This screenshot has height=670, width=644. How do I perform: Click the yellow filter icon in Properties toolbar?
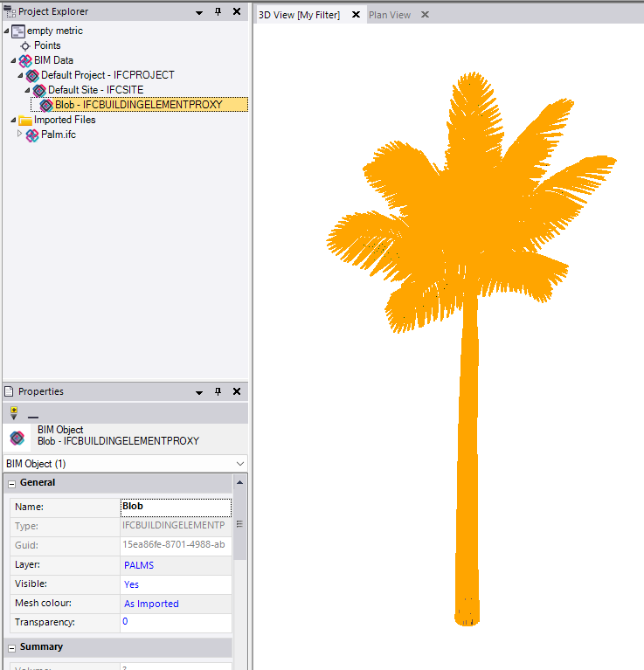[14, 413]
